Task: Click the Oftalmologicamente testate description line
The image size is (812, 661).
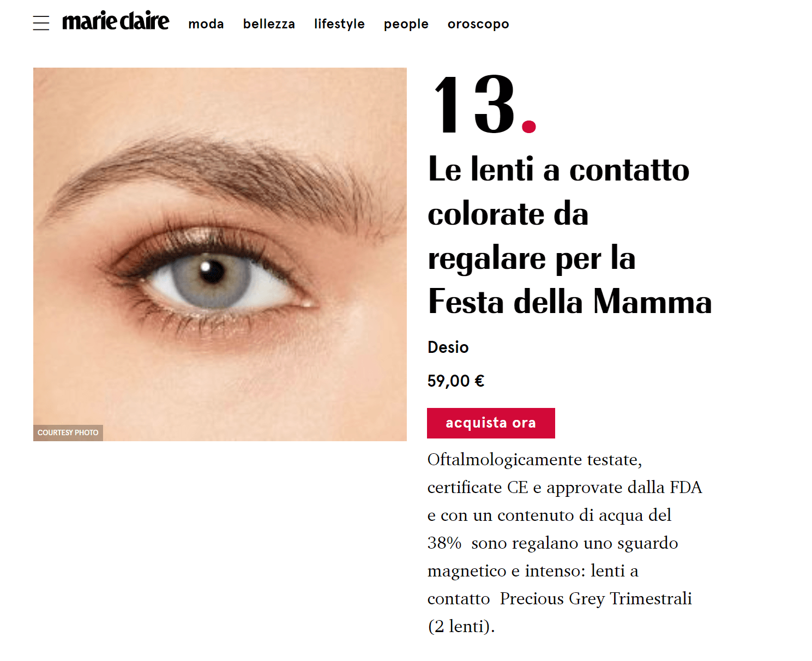Action: tap(534, 460)
